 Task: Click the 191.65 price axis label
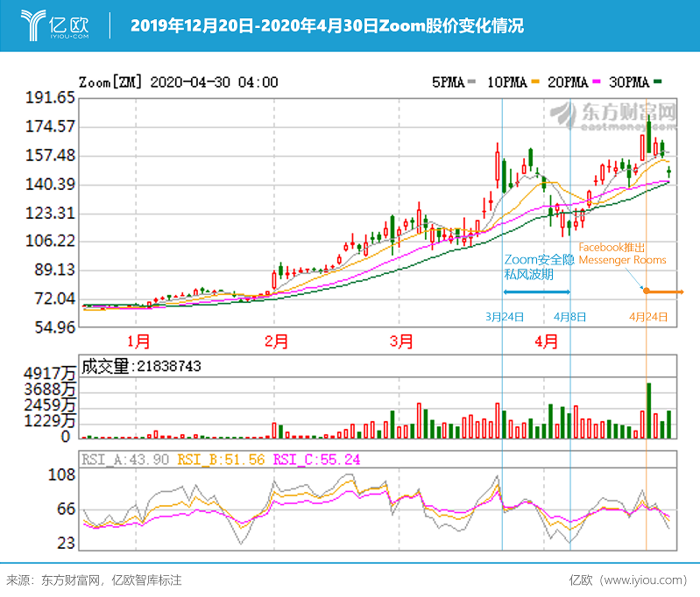tap(50, 97)
